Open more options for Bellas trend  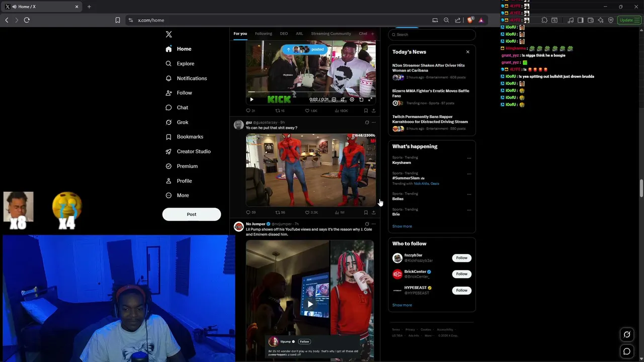click(x=469, y=194)
